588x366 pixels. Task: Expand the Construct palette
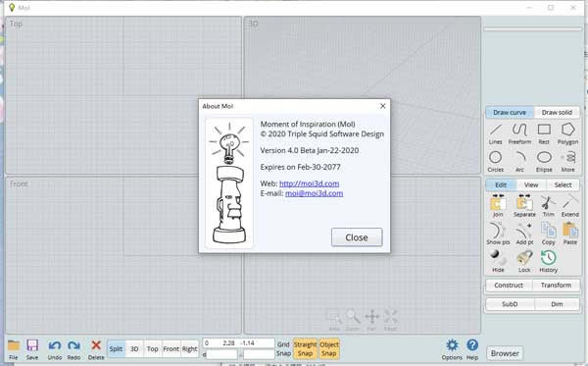click(509, 286)
